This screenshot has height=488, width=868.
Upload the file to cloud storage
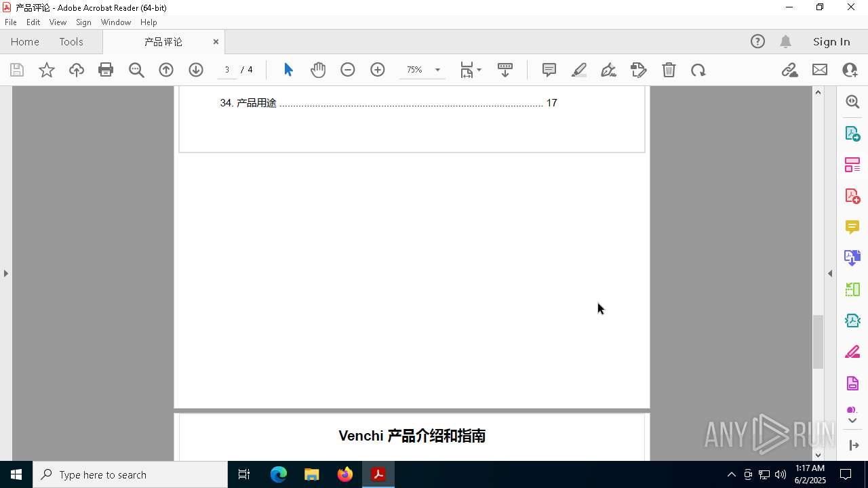76,70
